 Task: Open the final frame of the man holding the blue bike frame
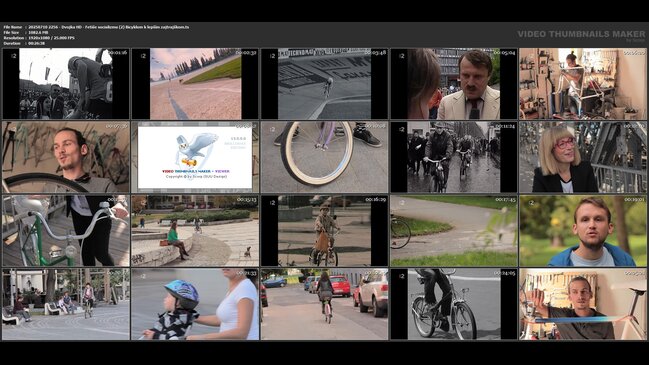pos(583,304)
